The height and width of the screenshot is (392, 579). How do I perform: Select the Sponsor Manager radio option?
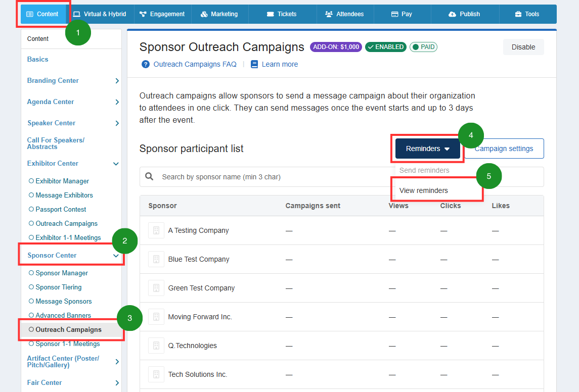point(62,273)
